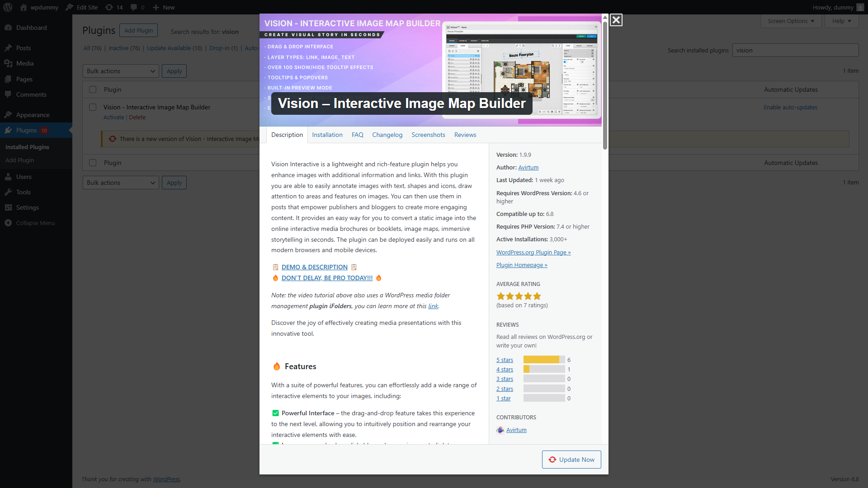View the Screenshots tab
Image resolution: width=868 pixels, height=488 pixels.
tap(428, 135)
